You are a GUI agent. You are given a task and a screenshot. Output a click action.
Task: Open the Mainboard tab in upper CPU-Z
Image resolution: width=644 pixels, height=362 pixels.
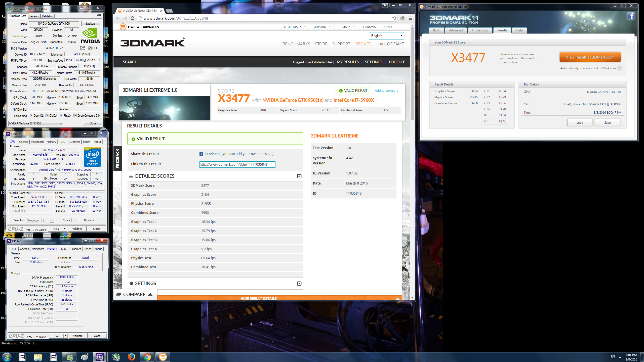point(37,142)
